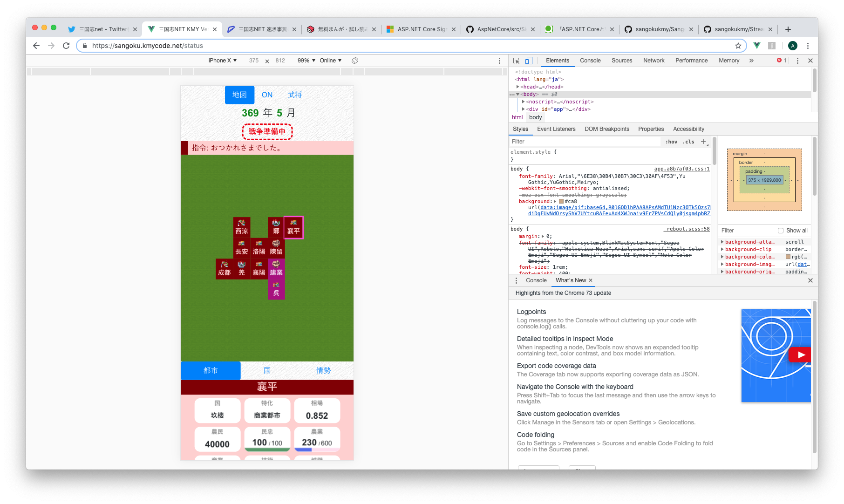
Task: Switch to the Sources panel tab
Action: [622, 61]
